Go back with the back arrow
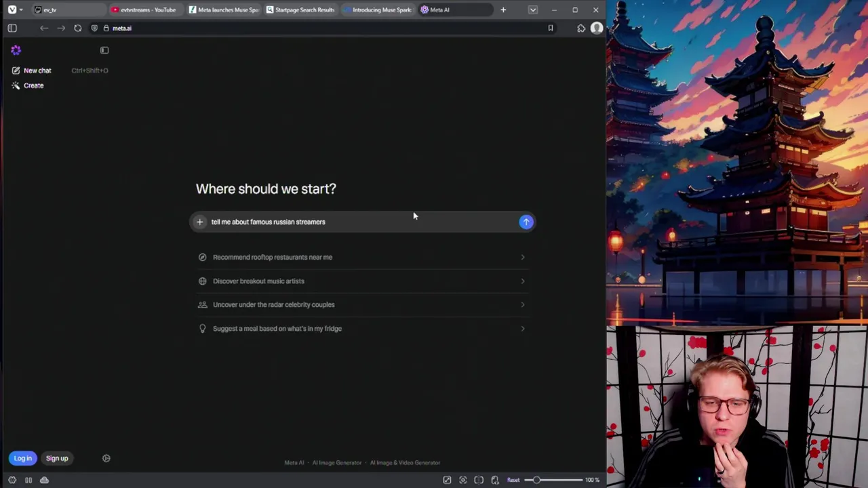 [x=44, y=28]
